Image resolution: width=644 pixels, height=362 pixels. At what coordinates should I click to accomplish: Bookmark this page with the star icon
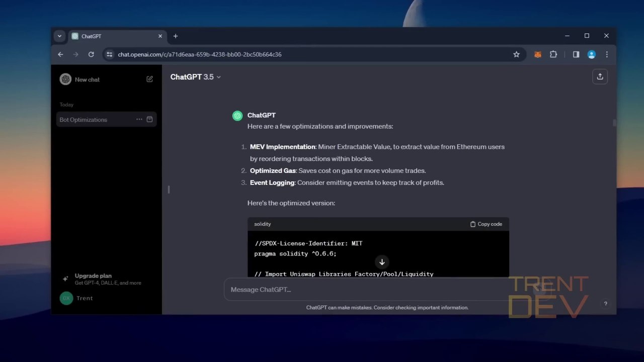point(516,54)
